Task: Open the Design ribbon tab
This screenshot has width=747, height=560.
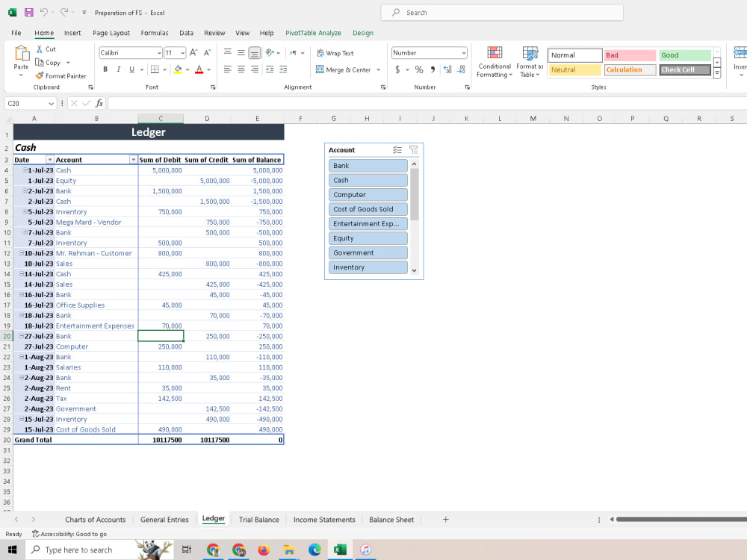Action: (x=362, y=33)
